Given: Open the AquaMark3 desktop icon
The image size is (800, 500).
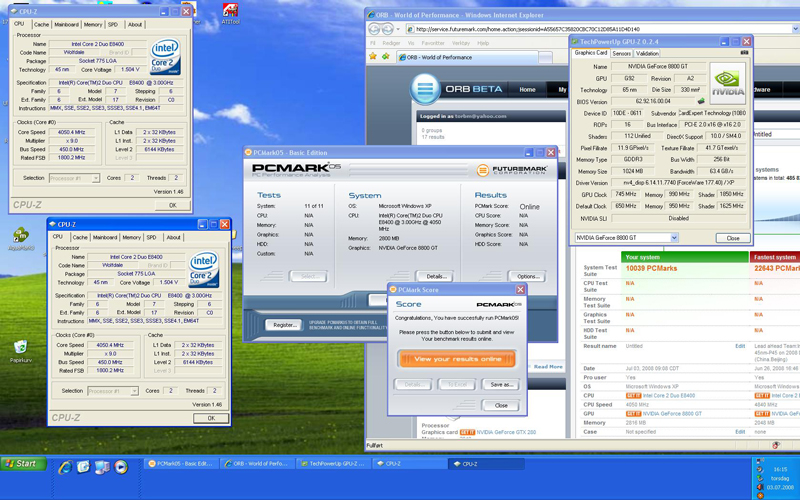Looking at the screenshot, I should tap(21, 239).
